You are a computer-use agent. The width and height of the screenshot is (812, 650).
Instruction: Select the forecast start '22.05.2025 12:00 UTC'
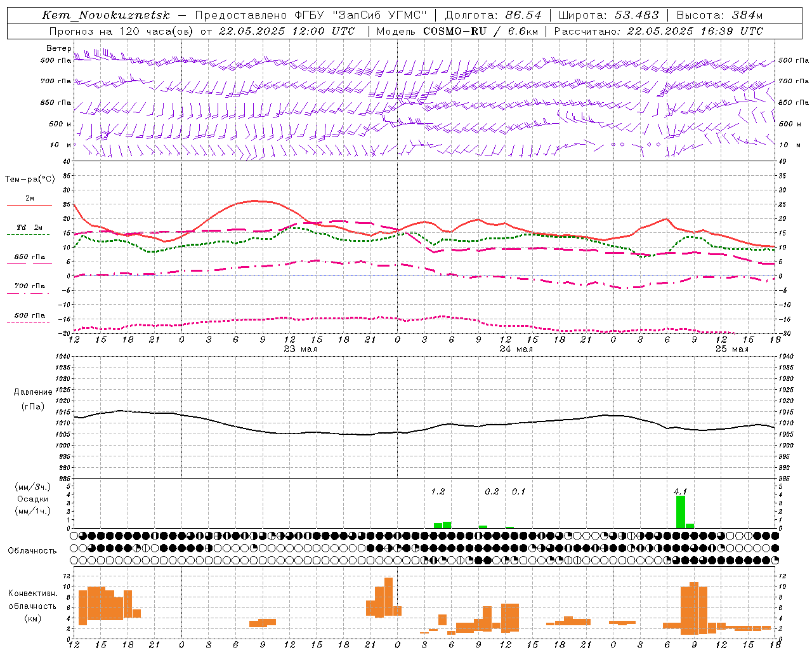tap(287, 31)
